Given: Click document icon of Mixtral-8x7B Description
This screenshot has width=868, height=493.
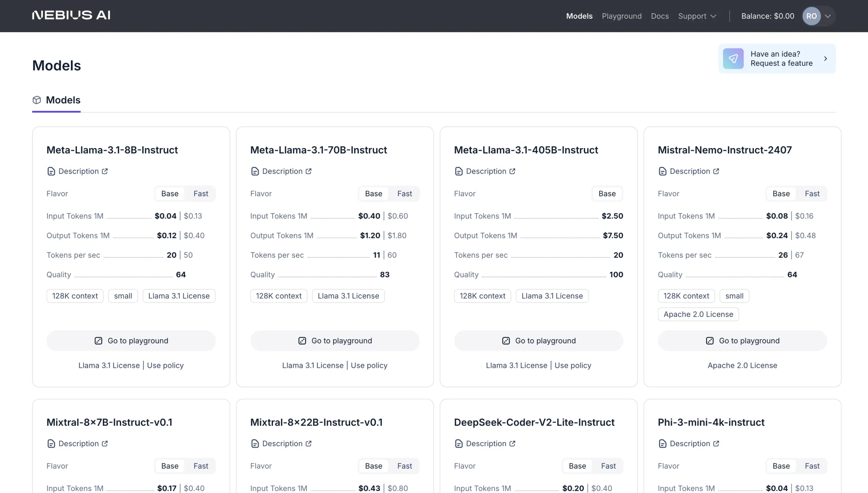Looking at the screenshot, I should point(51,444).
